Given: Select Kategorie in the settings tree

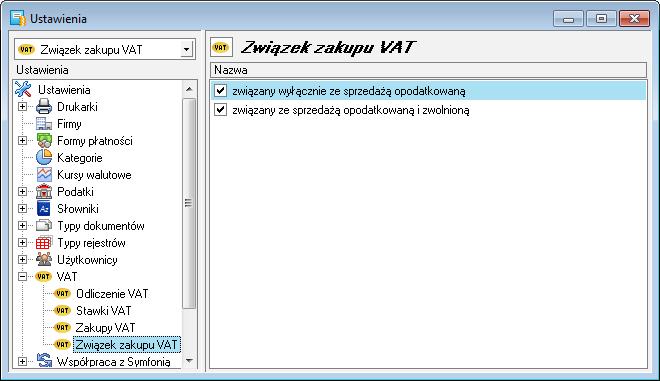Looking at the screenshot, I should pyautogui.click(x=80, y=157).
